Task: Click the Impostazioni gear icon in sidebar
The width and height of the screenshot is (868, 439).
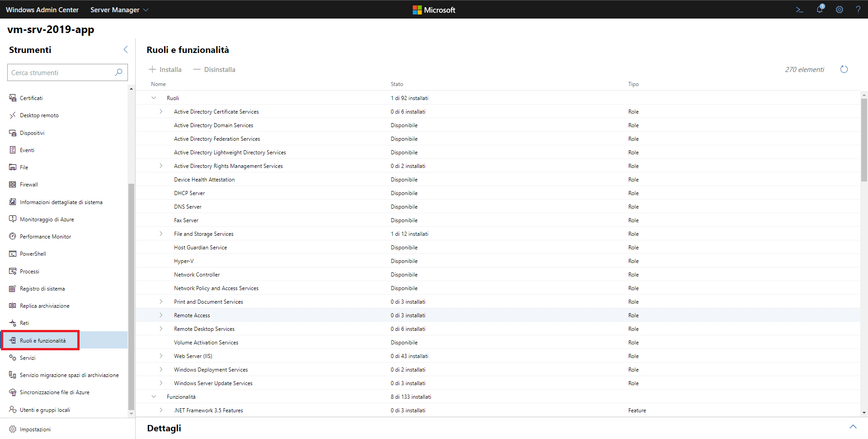Action: [13, 429]
